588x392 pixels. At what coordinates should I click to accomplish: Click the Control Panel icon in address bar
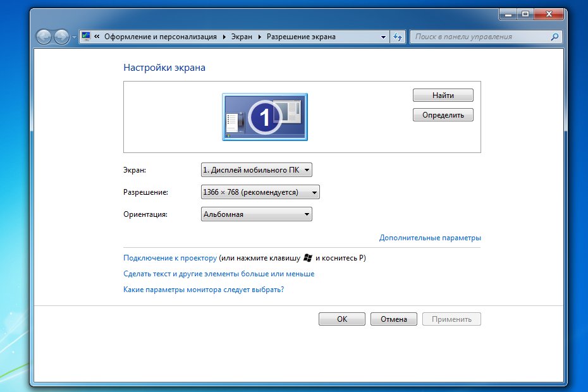(x=86, y=37)
